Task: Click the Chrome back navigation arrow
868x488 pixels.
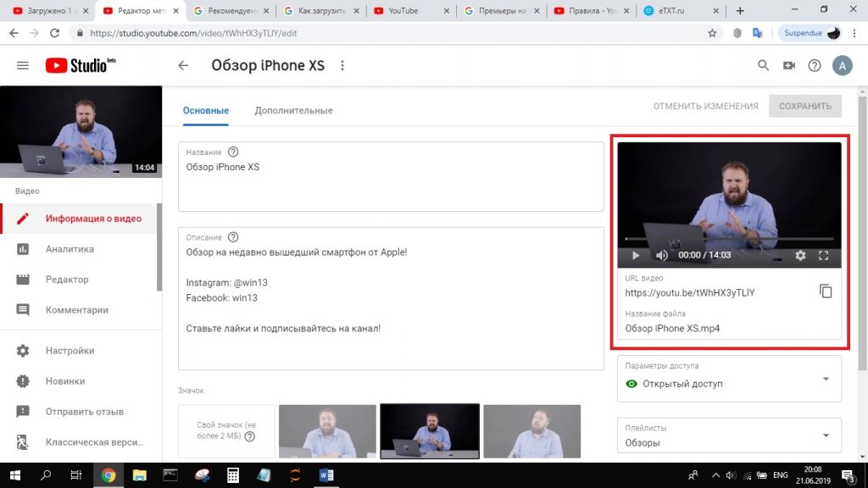Action: pos(14,33)
